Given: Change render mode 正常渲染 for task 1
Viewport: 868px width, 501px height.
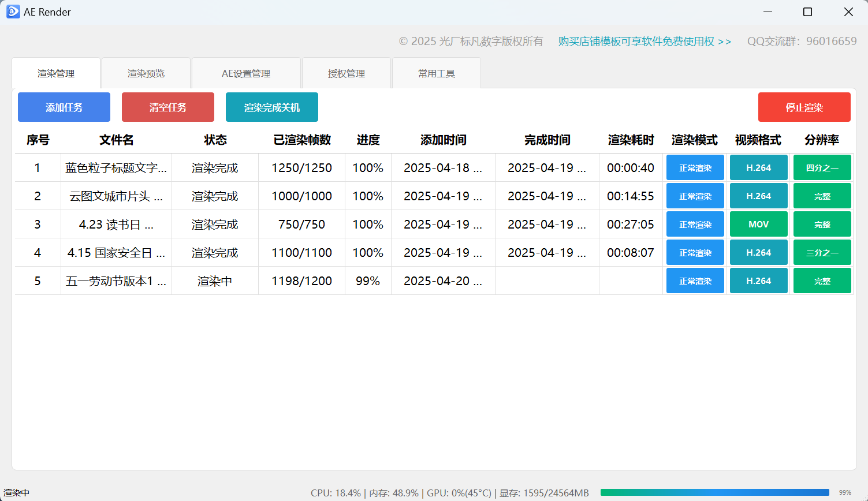Looking at the screenshot, I should pos(695,167).
